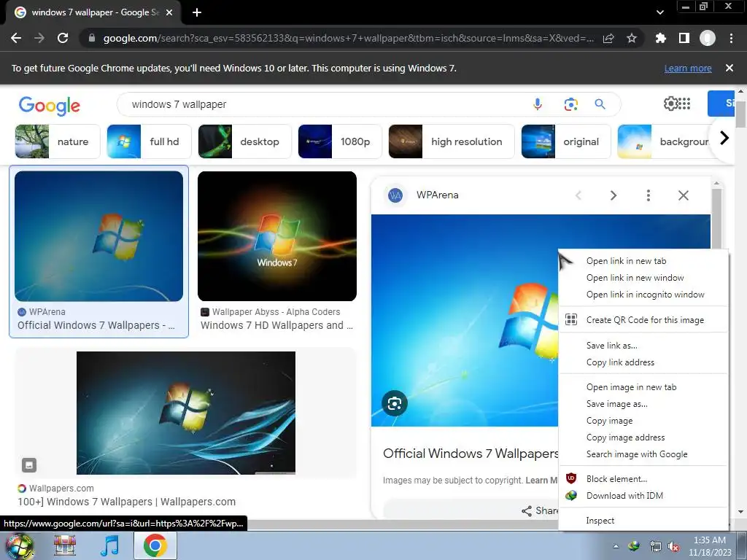Click the address bar URL
The image size is (747, 560).
348,38
